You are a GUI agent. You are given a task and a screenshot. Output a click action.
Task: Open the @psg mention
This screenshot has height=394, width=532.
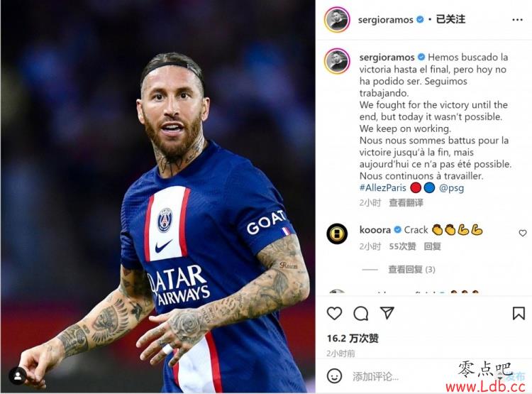pos(451,187)
